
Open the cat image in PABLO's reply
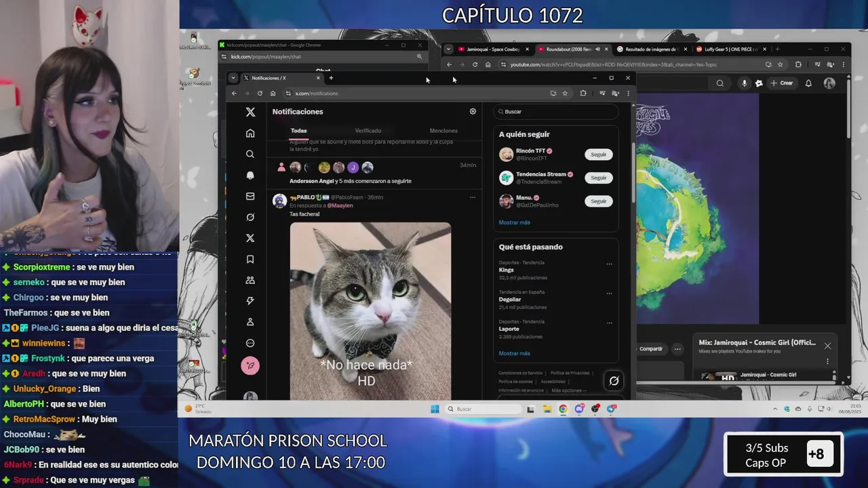point(370,311)
